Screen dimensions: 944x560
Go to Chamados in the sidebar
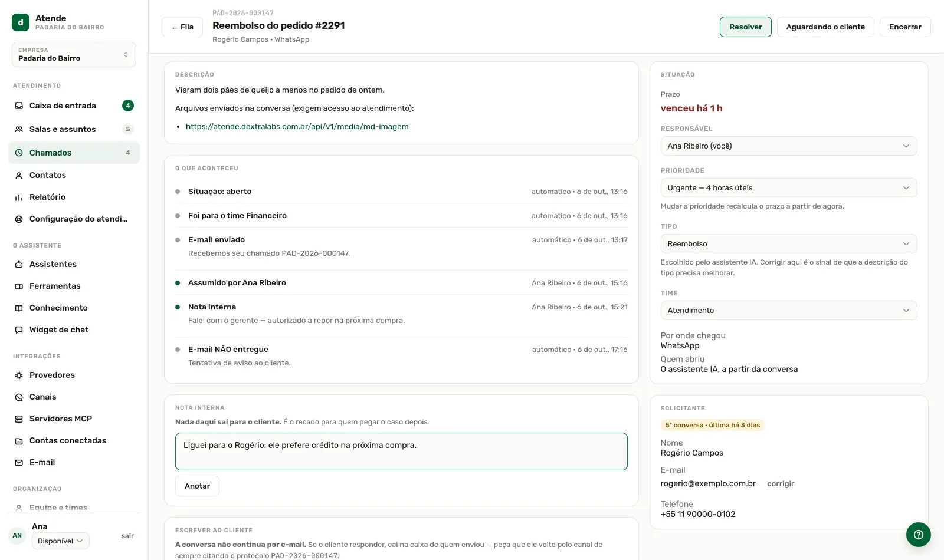[74, 153]
